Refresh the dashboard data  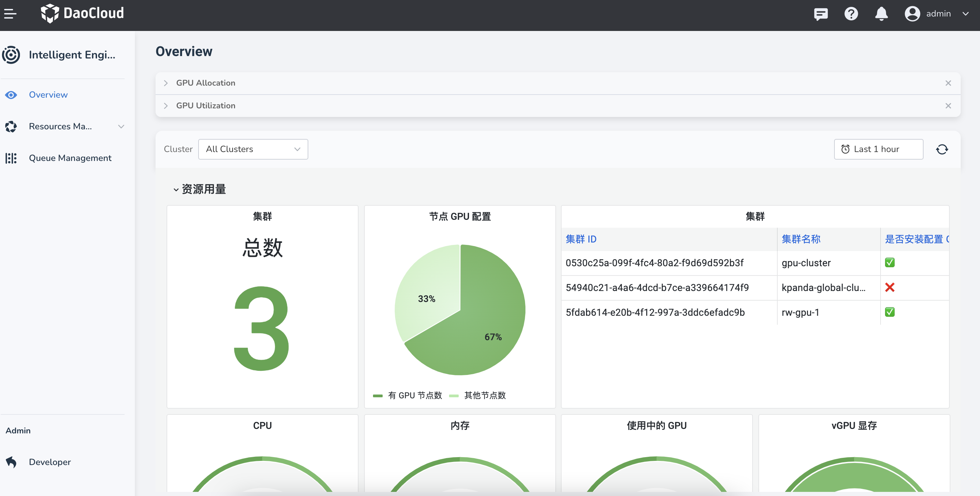tap(942, 149)
